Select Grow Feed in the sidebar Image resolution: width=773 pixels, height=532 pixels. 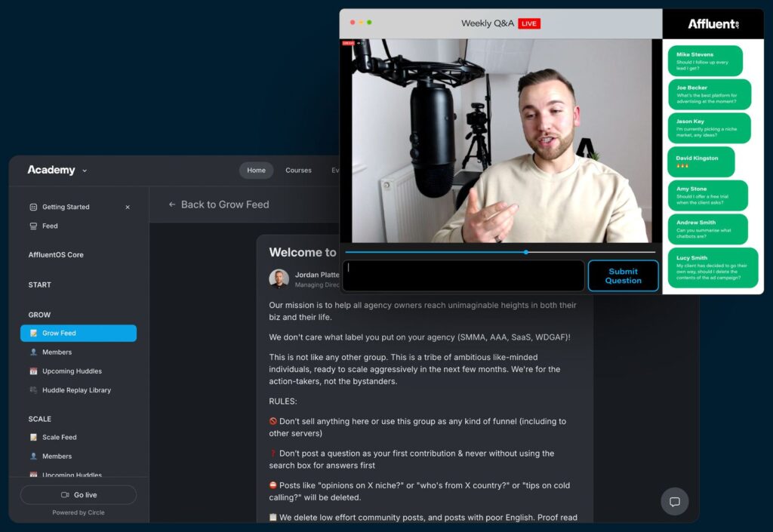point(78,333)
